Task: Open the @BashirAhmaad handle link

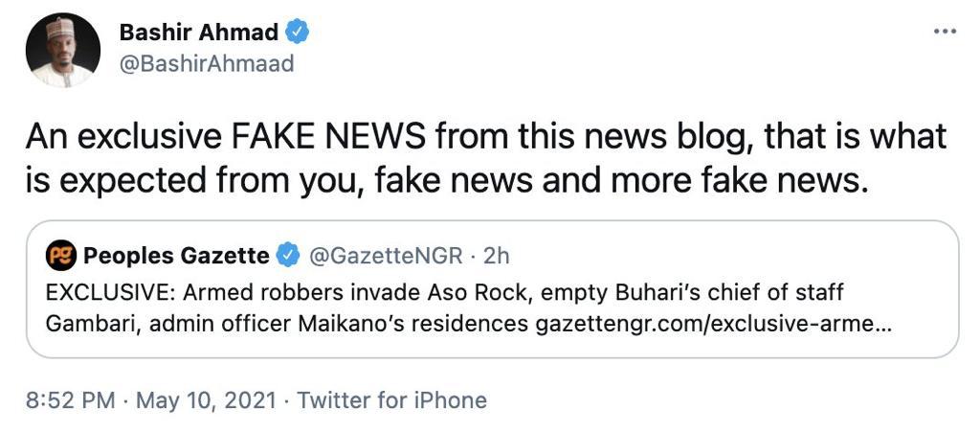Action: pyautogui.click(x=206, y=64)
